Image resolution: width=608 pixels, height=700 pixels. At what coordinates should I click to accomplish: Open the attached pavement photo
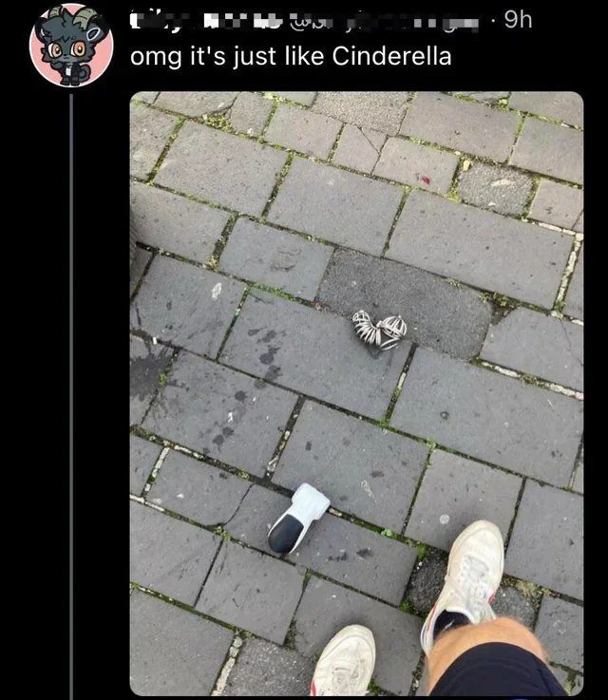coord(356,393)
